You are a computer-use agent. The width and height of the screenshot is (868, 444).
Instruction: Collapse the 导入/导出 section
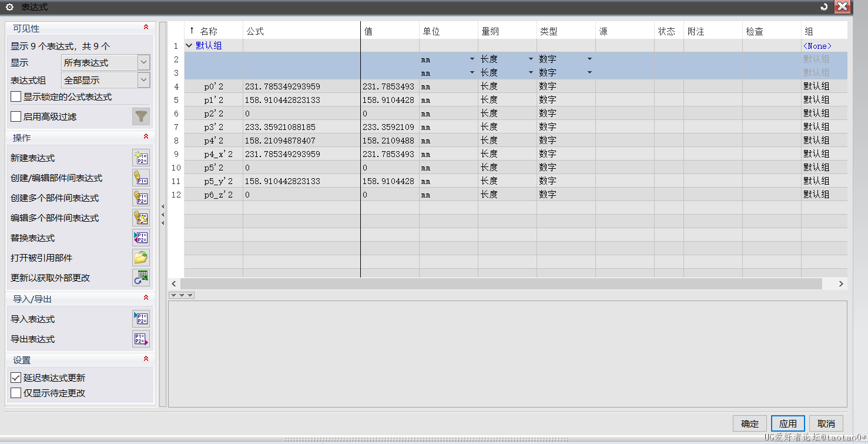coord(146,298)
